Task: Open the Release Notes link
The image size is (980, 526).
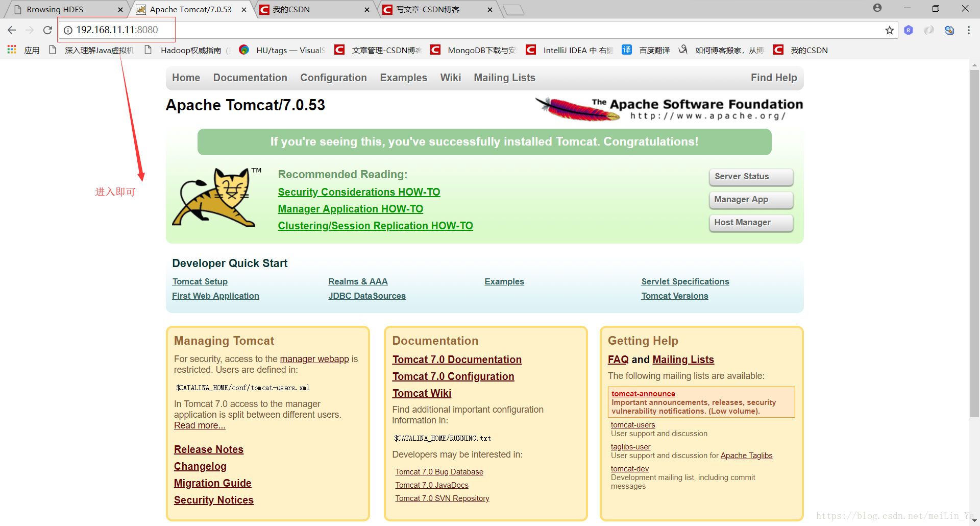Action: [208, 449]
